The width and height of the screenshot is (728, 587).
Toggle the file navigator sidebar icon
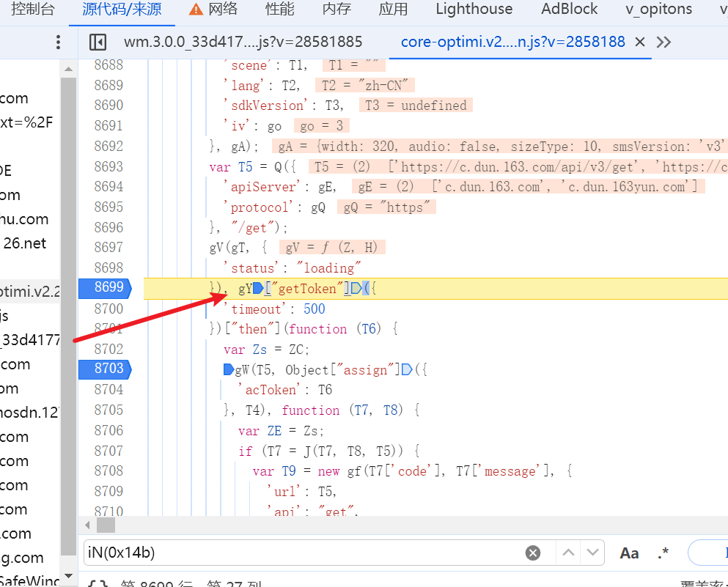point(98,43)
